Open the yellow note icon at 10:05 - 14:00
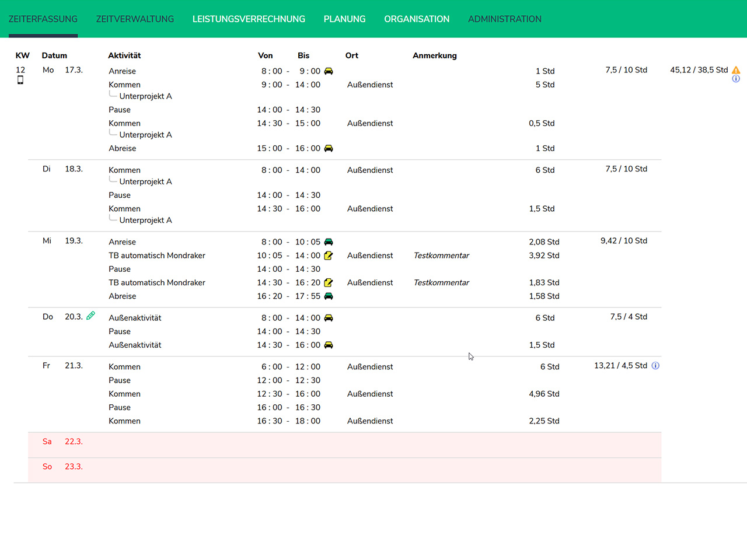The height and width of the screenshot is (560, 747). (329, 256)
